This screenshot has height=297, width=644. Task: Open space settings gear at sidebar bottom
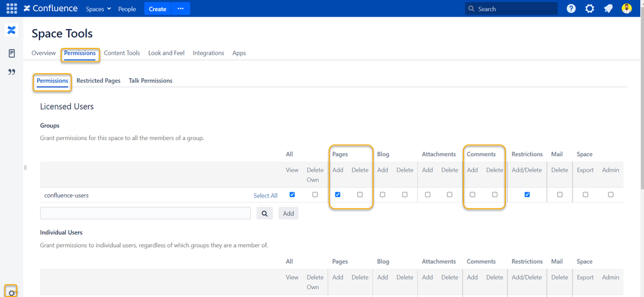12,292
